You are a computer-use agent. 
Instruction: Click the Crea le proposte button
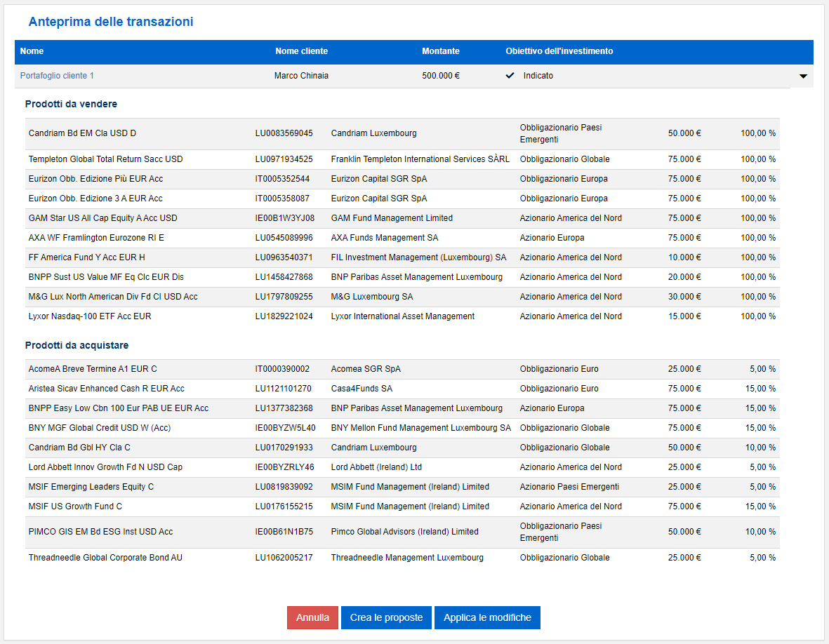point(386,617)
